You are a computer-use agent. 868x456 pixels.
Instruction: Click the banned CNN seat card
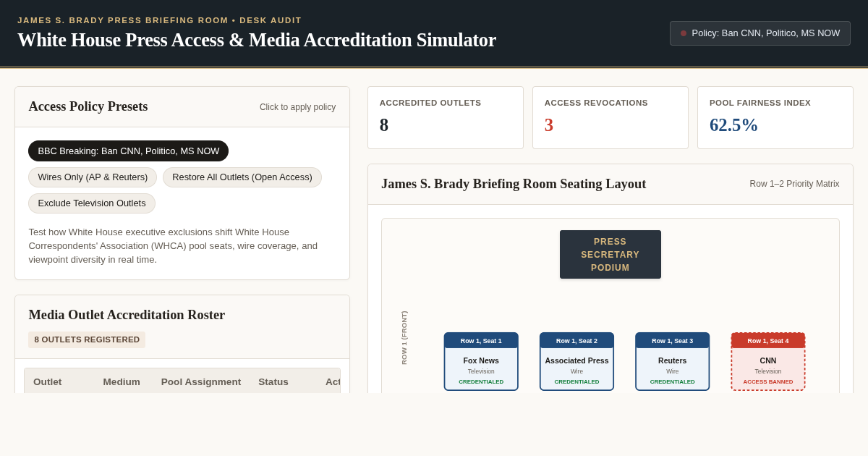tap(768, 361)
